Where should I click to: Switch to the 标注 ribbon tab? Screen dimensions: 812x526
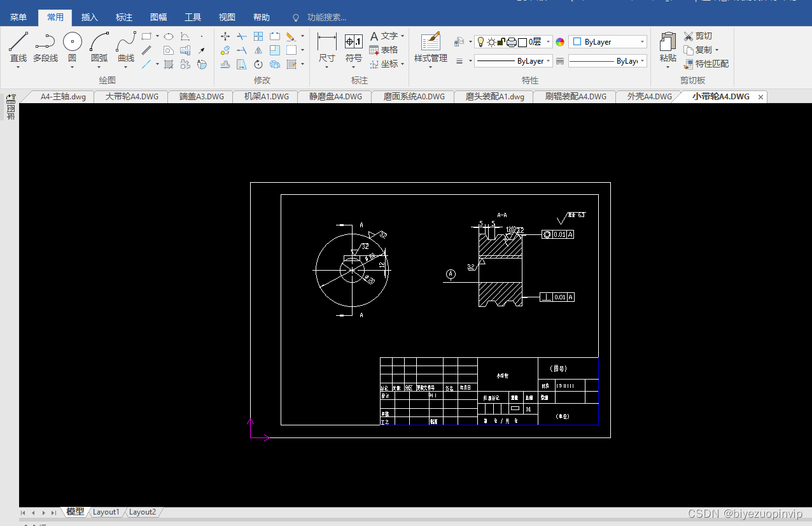tap(124, 17)
